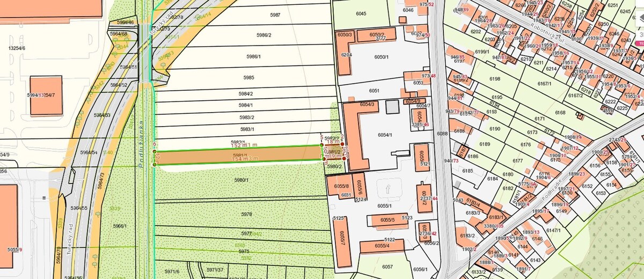The height and width of the screenshot is (279, 644).
Task: Select parcel 5986/1 on the map
Action: click(253, 57)
